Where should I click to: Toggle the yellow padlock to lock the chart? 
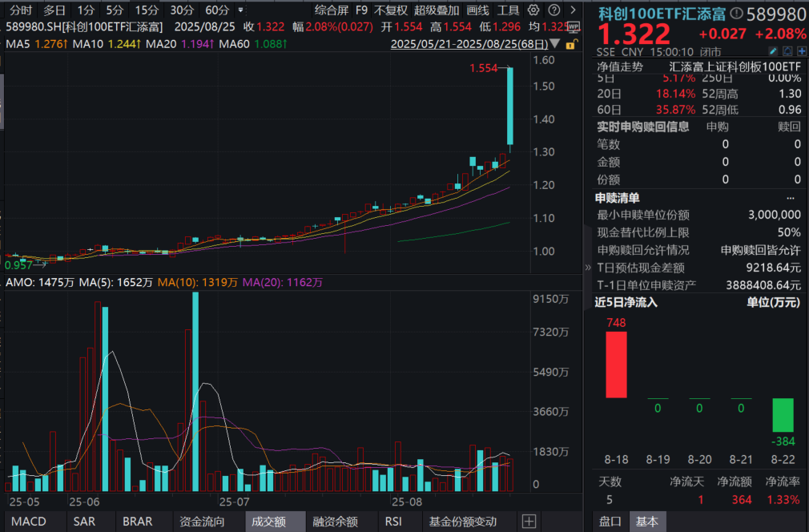click(571, 44)
